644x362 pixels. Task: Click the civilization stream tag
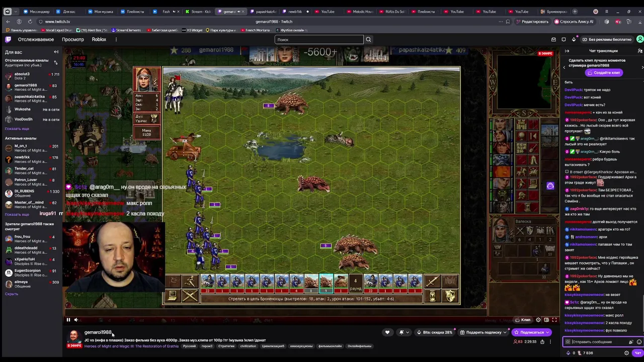pos(248,346)
